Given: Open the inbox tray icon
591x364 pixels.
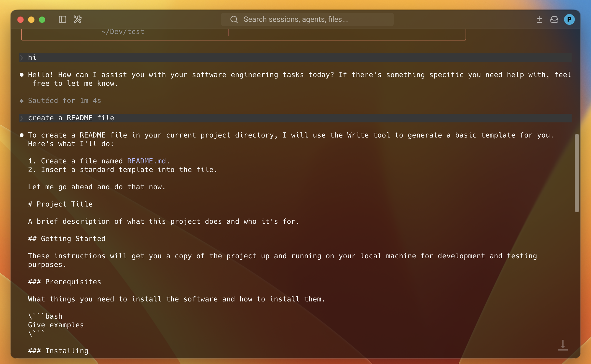Looking at the screenshot, I should point(554,19).
